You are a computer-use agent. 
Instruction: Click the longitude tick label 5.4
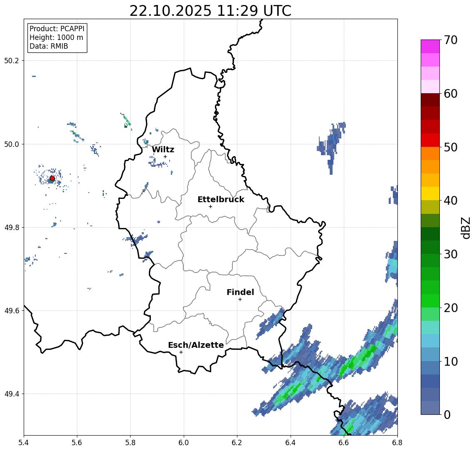[24, 443]
